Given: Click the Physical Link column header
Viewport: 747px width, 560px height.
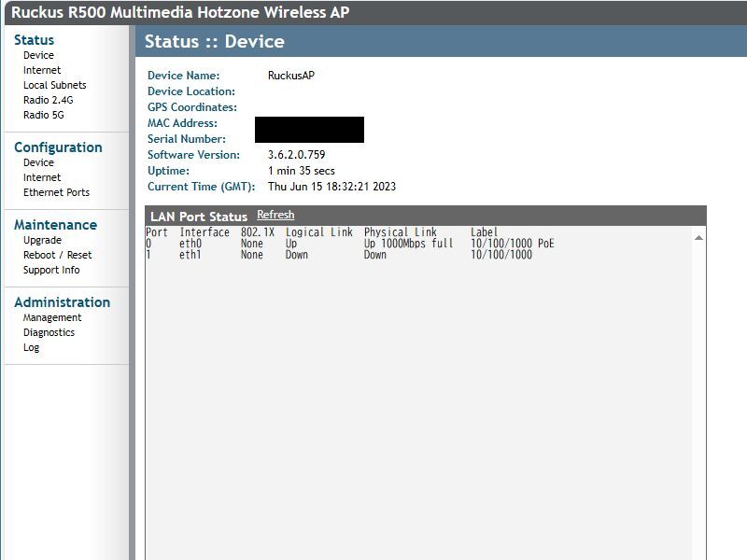Looking at the screenshot, I should pos(401,231).
